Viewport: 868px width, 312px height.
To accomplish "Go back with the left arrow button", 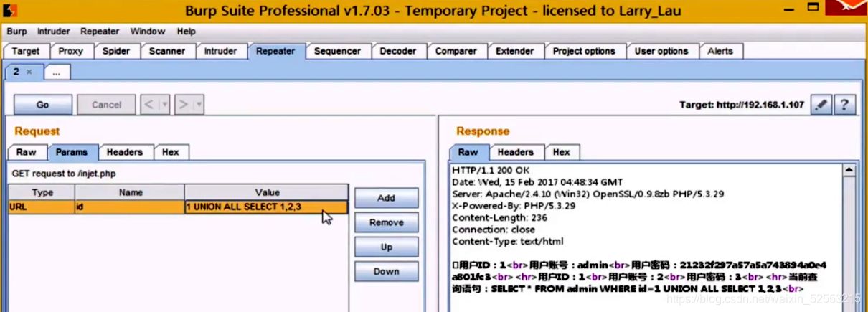I will pos(148,105).
